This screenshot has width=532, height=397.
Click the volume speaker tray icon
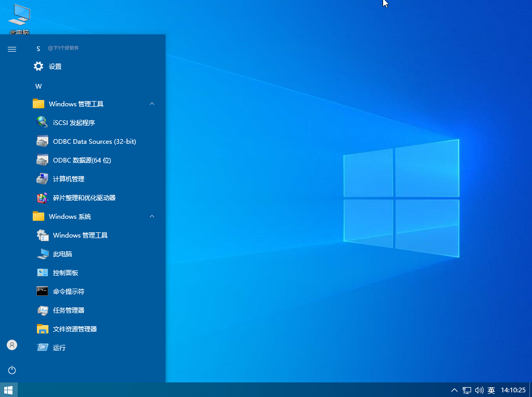coord(479,390)
